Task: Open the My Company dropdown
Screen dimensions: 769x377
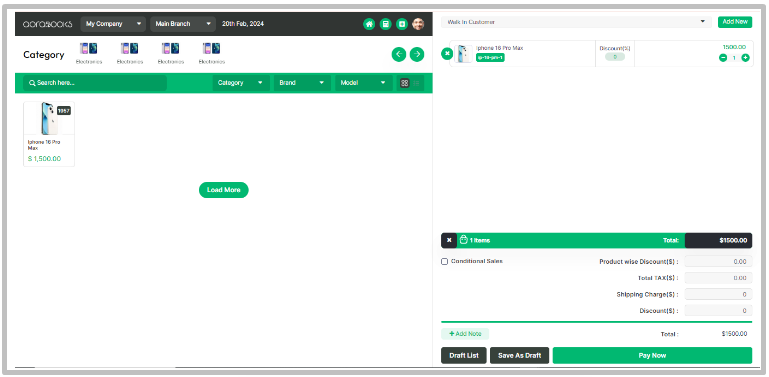Action: 113,24
